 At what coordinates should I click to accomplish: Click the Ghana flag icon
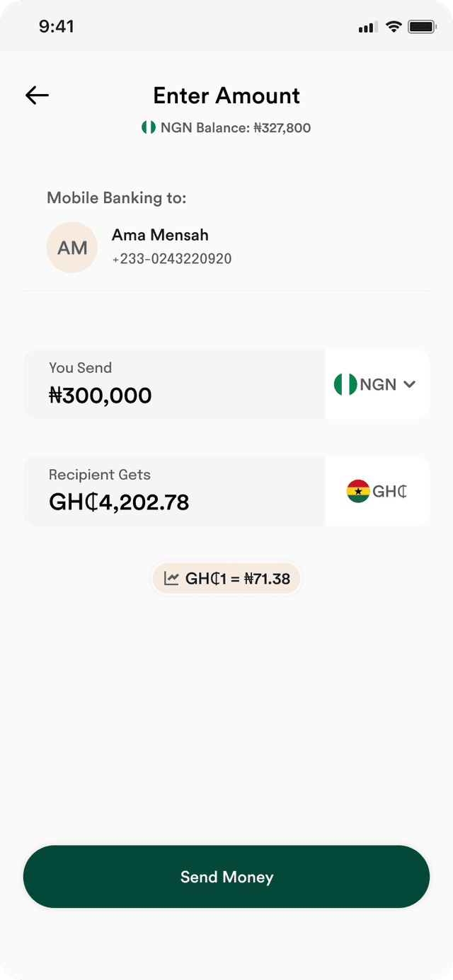coord(358,491)
